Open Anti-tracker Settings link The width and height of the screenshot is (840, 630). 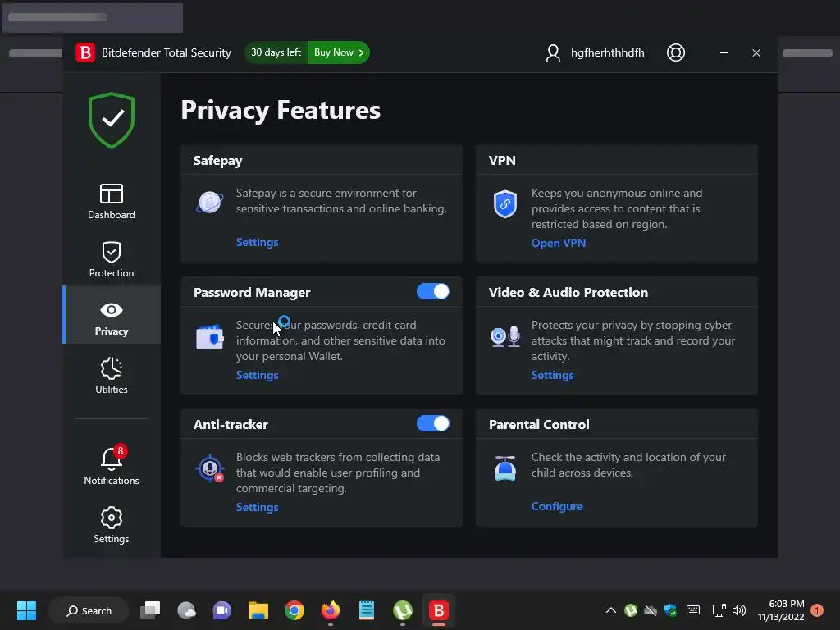(x=257, y=507)
